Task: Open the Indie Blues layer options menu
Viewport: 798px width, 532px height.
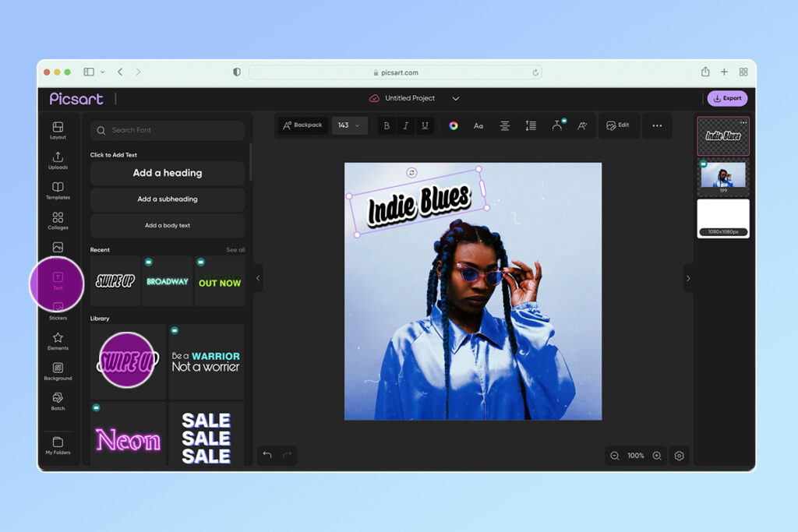Action: pyautogui.click(x=743, y=122)
